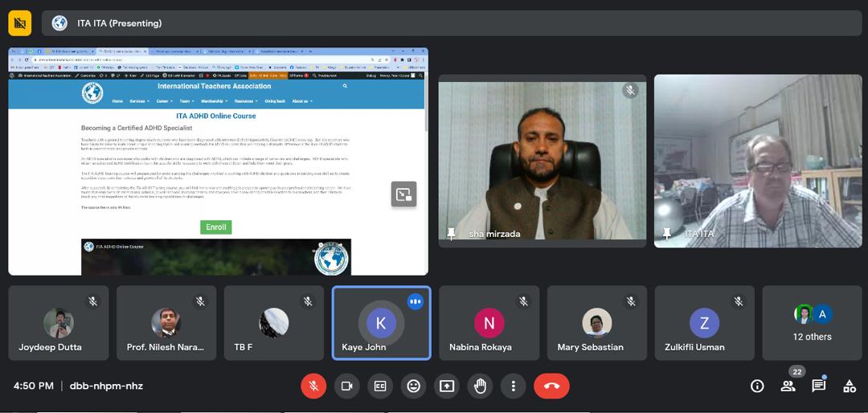This screenshot has height=413, width=868.
Task: Open the three-dot more options menu
Action: point(513,386)
